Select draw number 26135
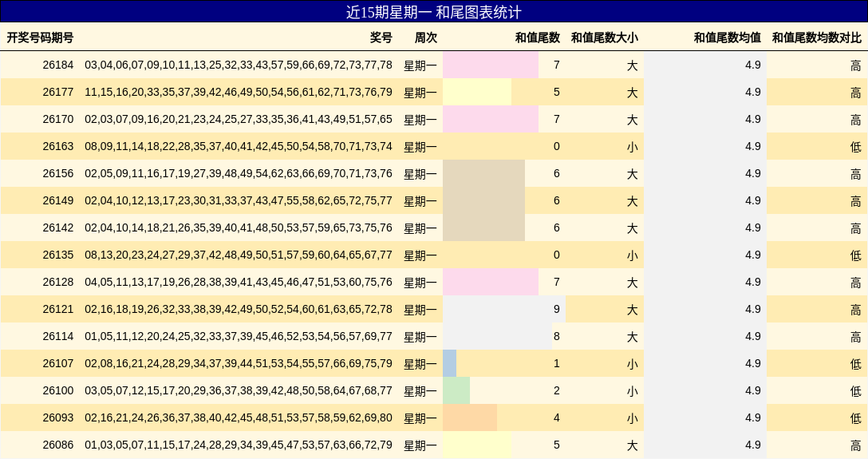 (58, 255)
